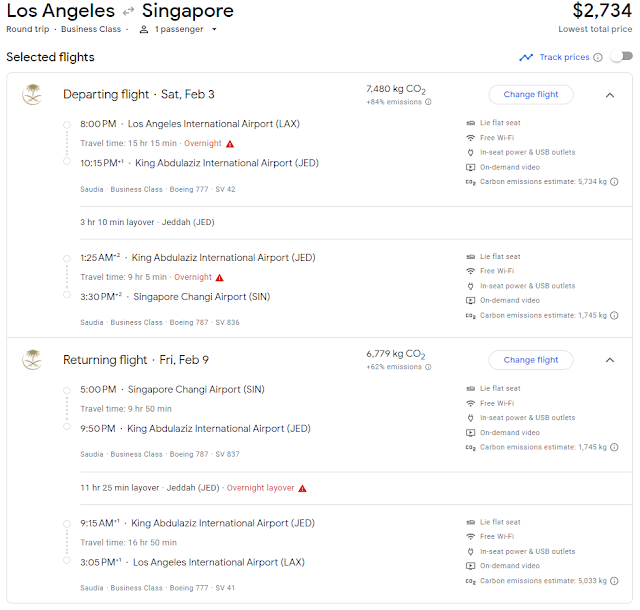The image size is (640, 610).
Task: Click On-demand video icon for SV 42
Action: click(x=471, y=167)
